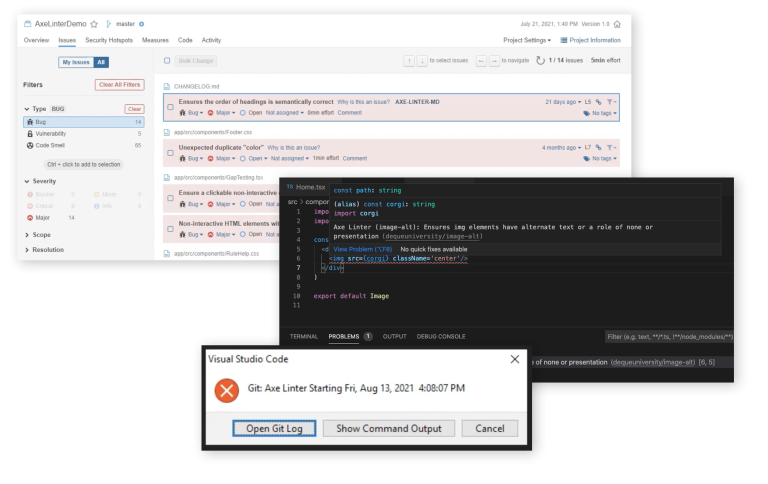
Task: Switch issues toggle to All
Action: coord(101,62)
